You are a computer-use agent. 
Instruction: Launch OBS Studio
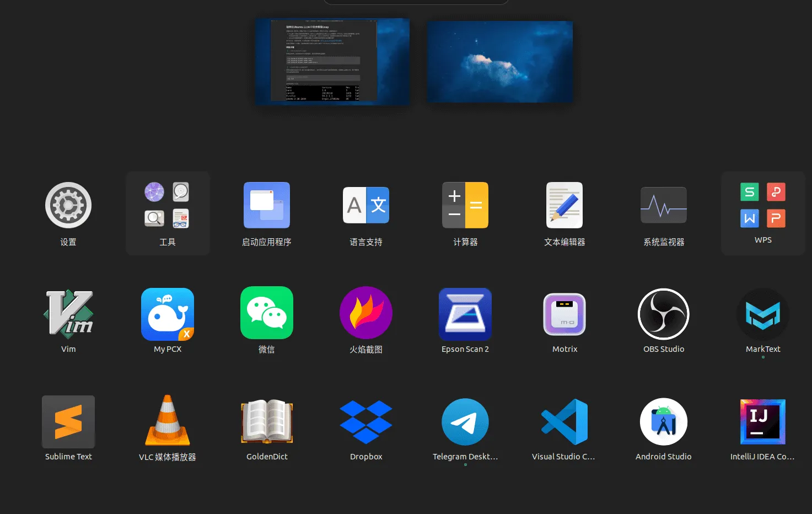664,314
